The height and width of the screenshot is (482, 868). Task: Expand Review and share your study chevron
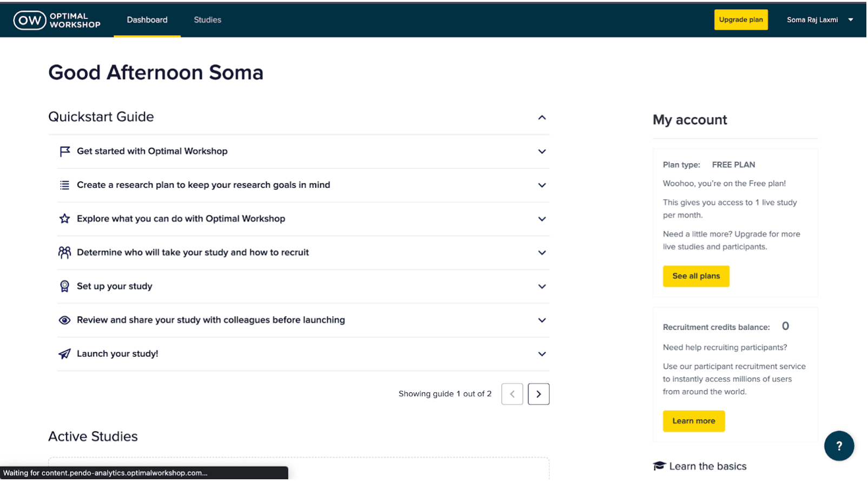[542, 321]
